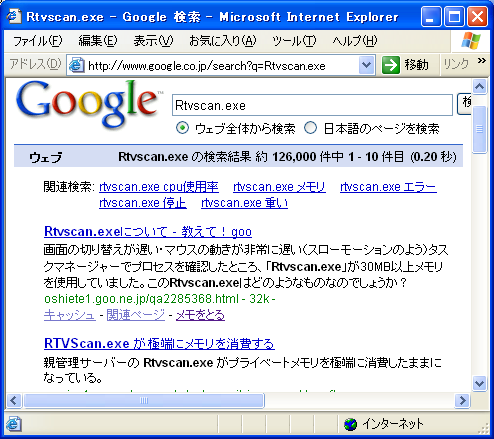Click the vertical scrollbar up arrow

[479, 87]
